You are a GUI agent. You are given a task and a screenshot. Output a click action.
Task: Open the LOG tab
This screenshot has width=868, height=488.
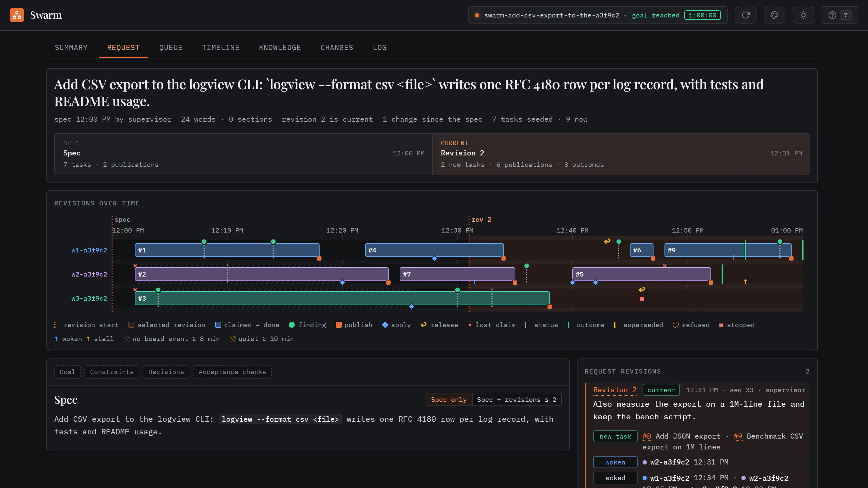(x=380, y=48)
